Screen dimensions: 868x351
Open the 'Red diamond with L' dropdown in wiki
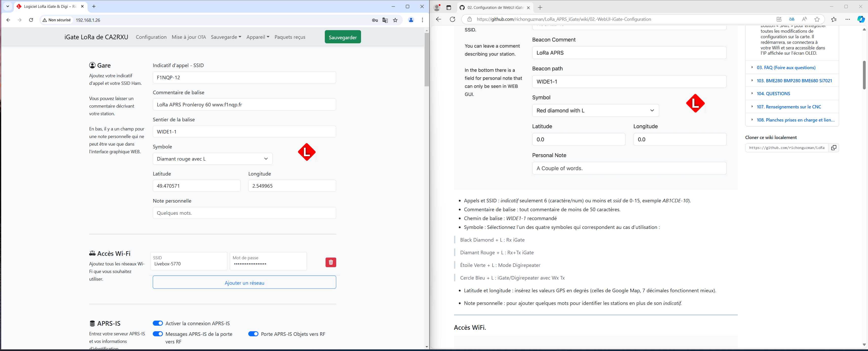[595, 110]
